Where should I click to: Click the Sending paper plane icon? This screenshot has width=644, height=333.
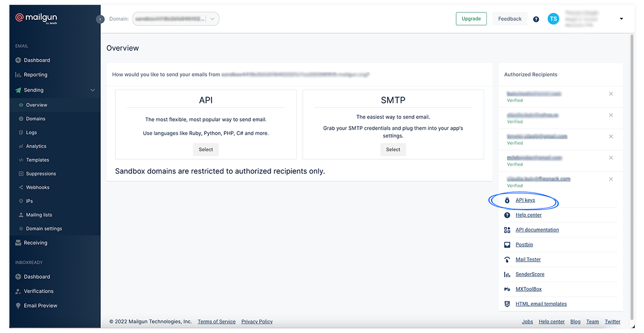click(18, 90)
